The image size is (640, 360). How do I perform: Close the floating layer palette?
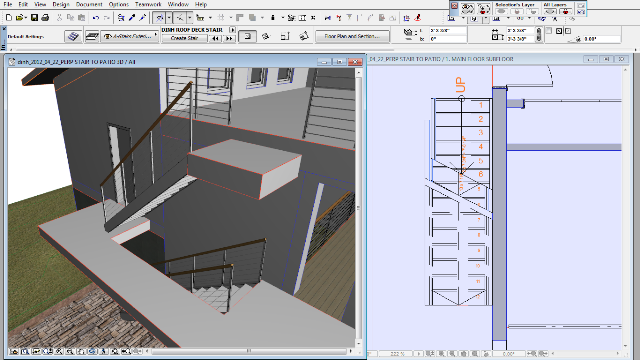click(454, 5)
